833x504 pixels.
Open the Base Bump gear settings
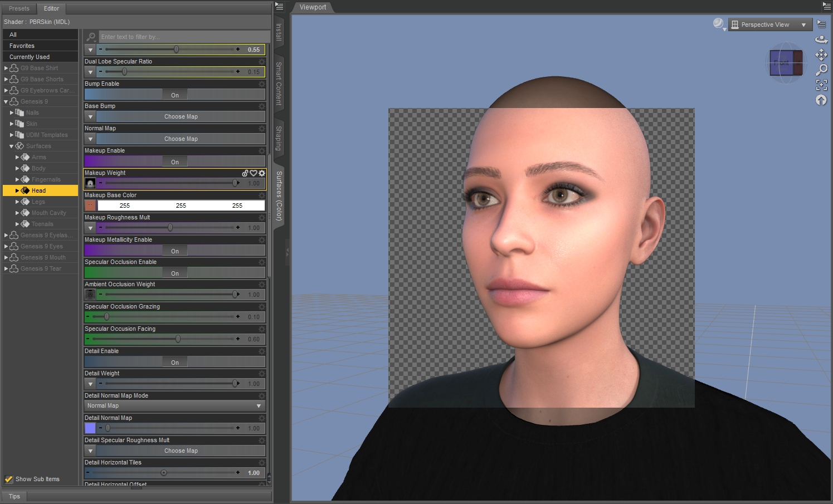point(262,106)
